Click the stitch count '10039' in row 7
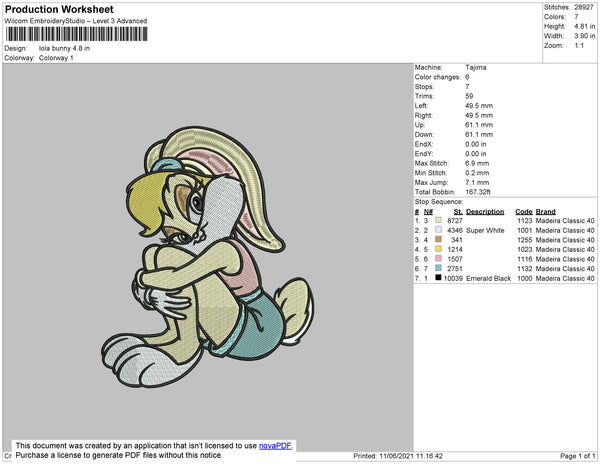This screenshot has width=600, height=464. point(453,278)
